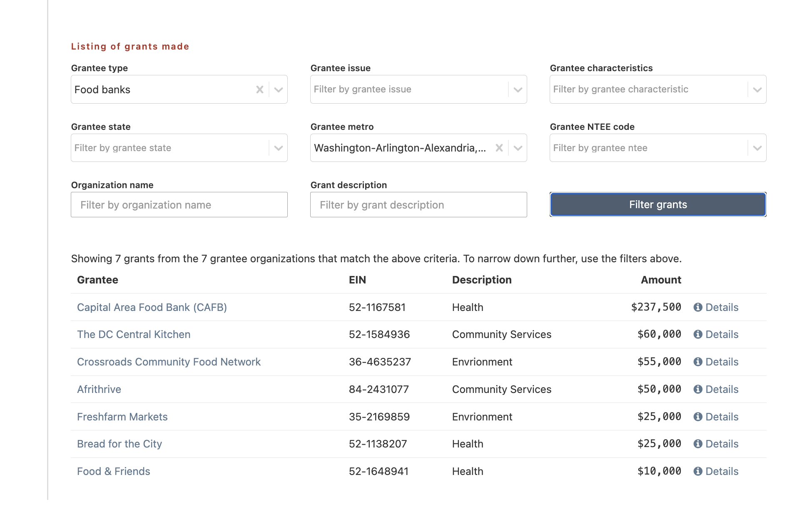
Task: Click the Amount column header
Action: pyautogui.click(x=661, y=280)
